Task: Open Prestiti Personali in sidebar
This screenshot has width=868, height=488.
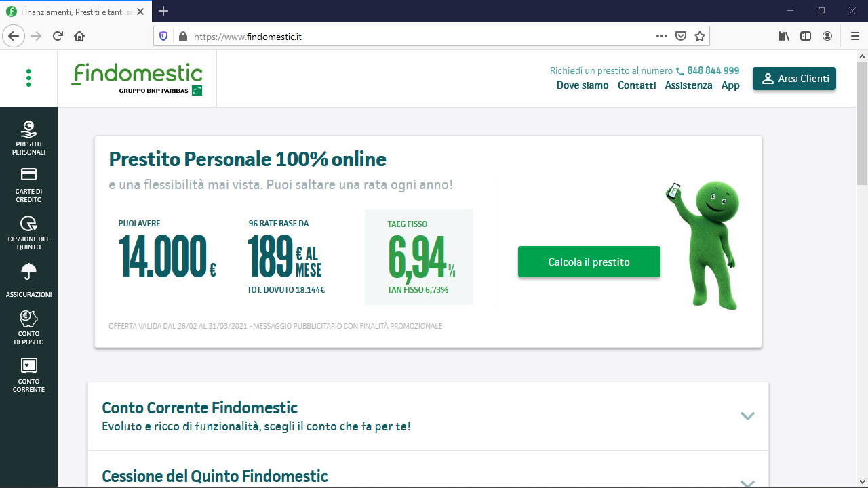Action: [28, 138]
